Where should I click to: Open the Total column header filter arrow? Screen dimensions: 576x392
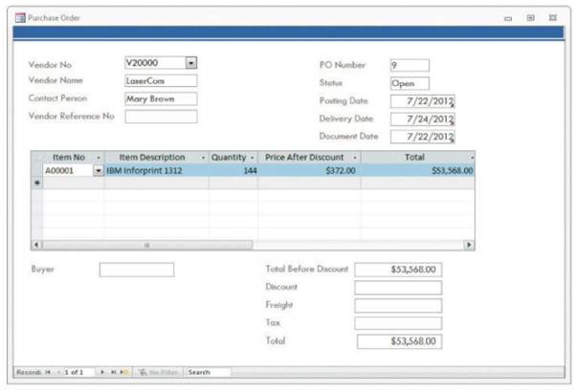coord(472,158)
